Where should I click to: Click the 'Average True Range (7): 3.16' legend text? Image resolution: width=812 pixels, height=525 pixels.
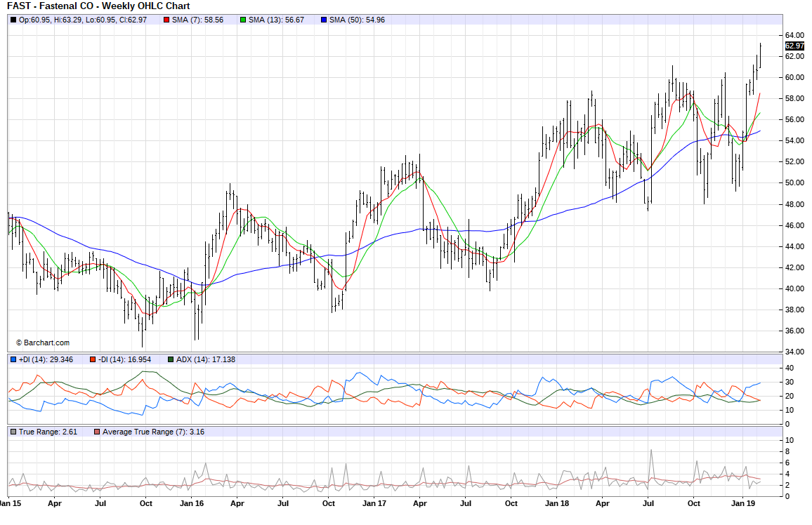pos(153,432)
